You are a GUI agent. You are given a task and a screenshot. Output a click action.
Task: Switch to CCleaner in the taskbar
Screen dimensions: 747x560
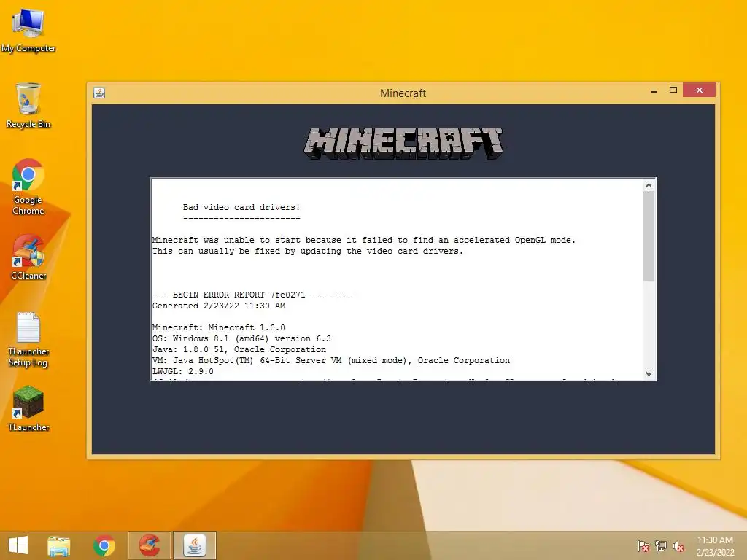(149, 545)
